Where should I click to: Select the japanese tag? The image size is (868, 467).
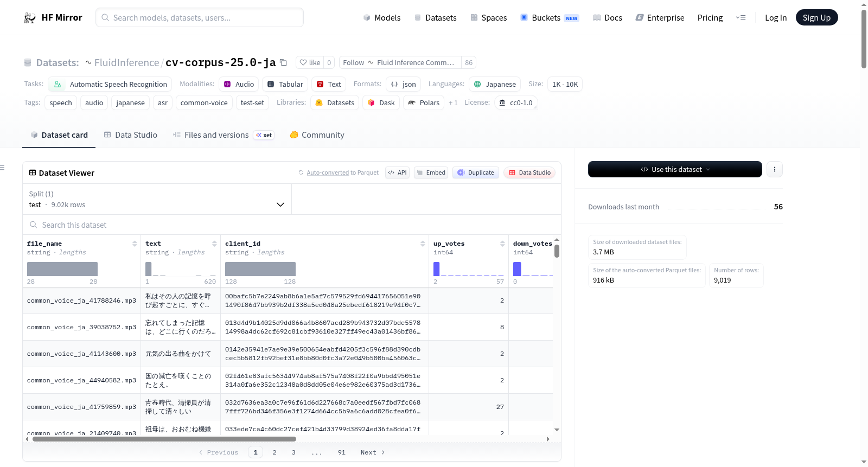click(130, 103)
